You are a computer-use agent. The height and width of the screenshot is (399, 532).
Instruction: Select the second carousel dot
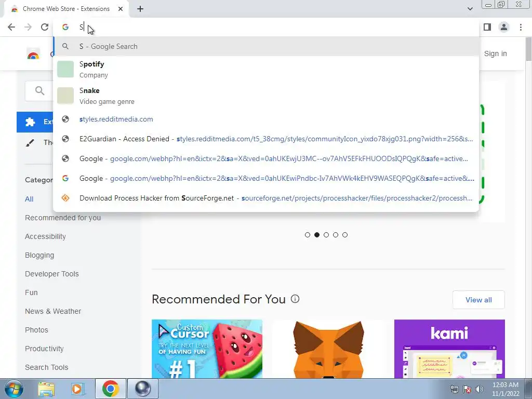tap(317, 235)
